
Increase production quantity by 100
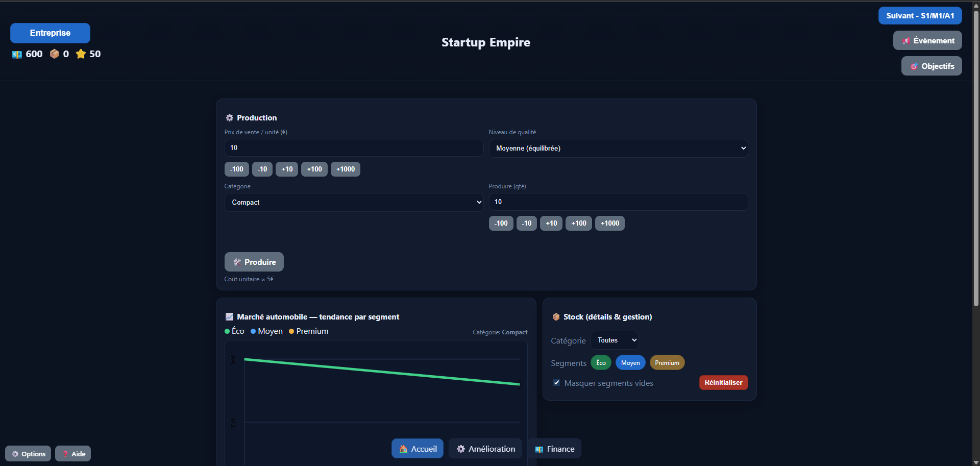[579, 223]
